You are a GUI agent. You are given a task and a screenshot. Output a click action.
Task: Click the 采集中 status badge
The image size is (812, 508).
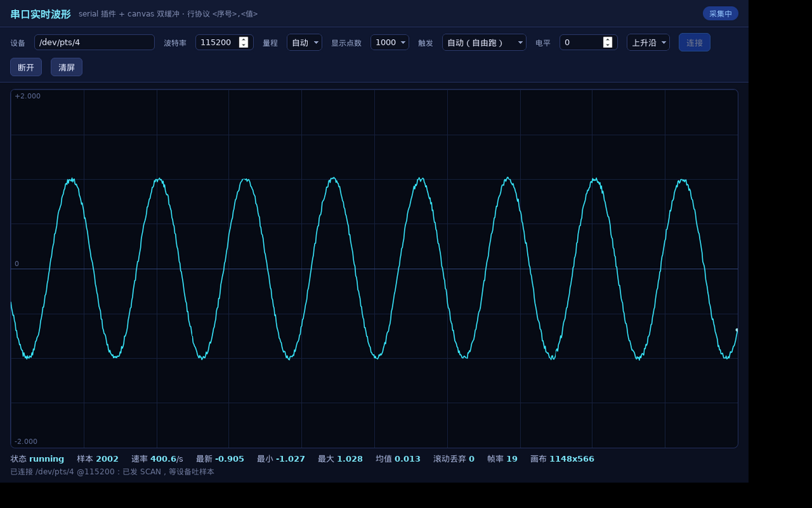721,14
